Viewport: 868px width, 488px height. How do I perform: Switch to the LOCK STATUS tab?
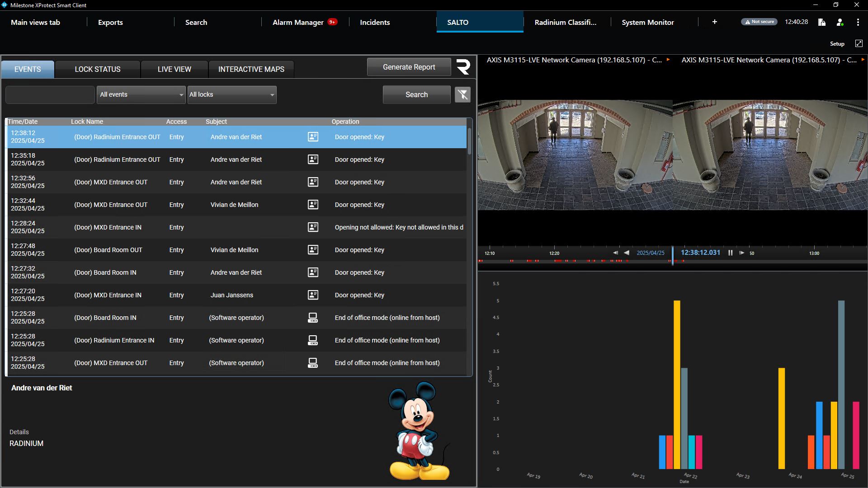pyautogui.click(x=97, y=69)
